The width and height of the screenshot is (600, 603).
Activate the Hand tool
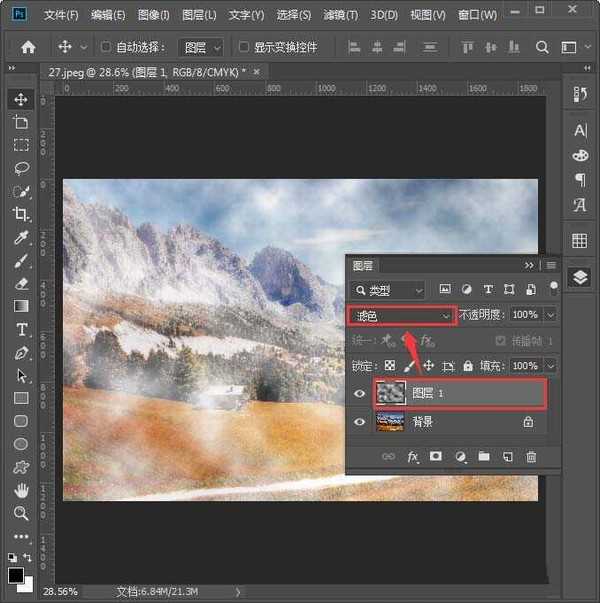21,490
